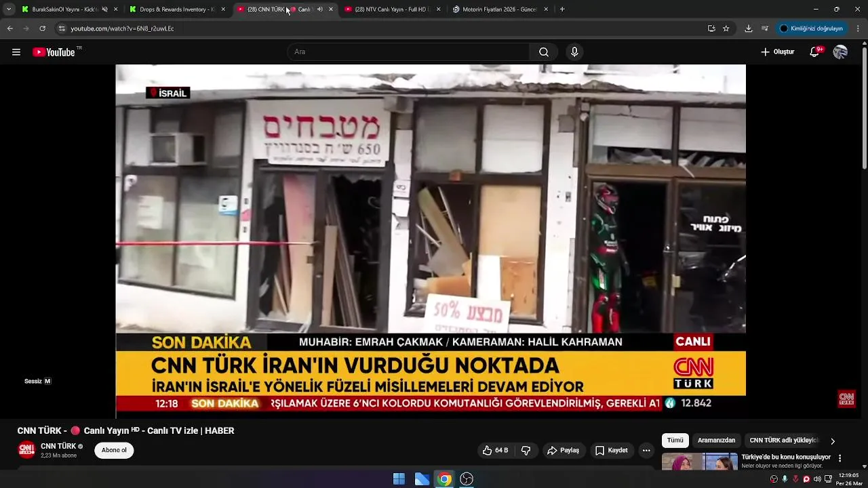Bookmark this page with the star icon
This screenshot has width=868, height=488.
point(726,28)
